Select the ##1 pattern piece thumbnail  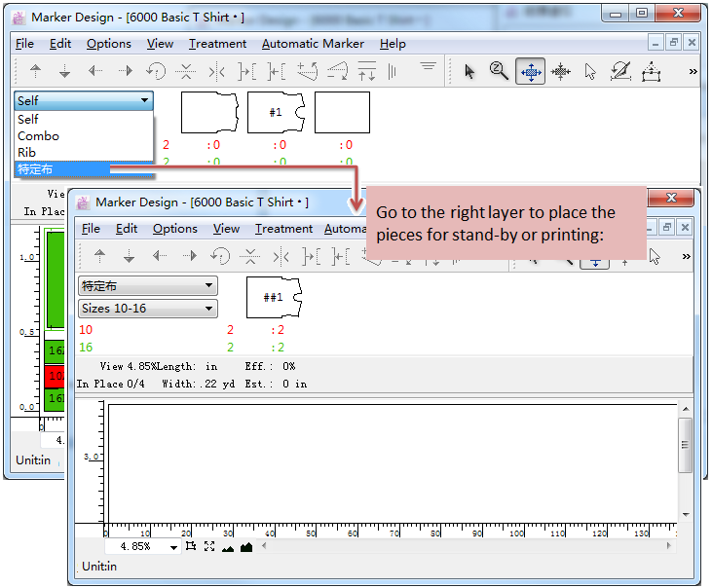(274, 297)
